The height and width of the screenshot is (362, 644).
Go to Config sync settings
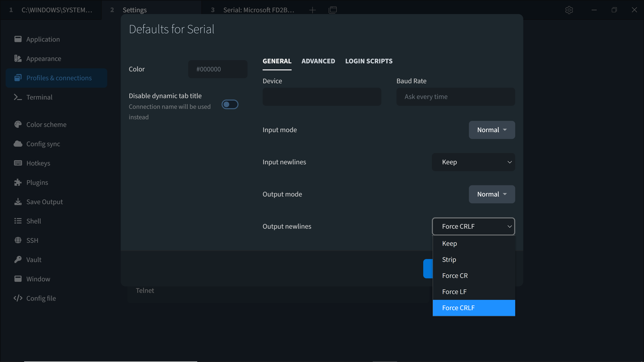point(43,144)
